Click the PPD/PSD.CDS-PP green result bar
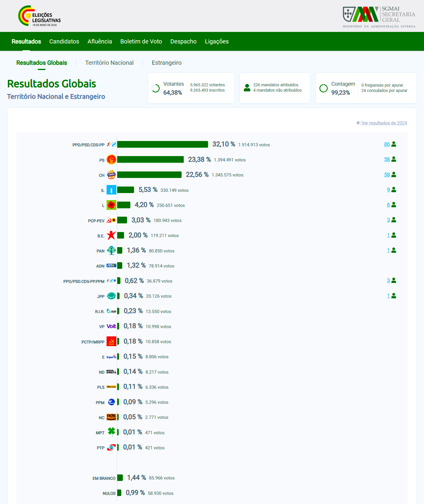The width and height of the screenshot is (424, 504). click(x=163, y=144)
